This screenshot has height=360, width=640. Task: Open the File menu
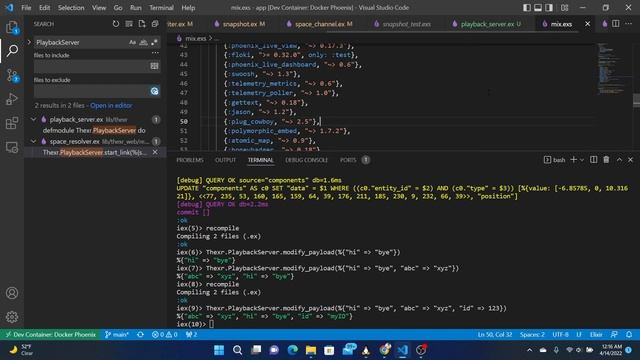click(x=26, y=8)
